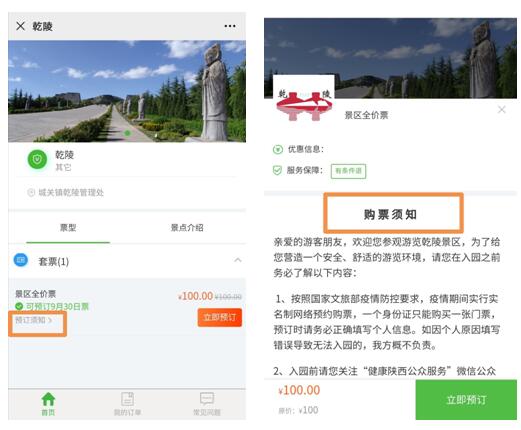The height and width of the screenshot is (430, 521).
Task: Collapse the 套票(1) section chevron
Action: [x=238, y=260]
